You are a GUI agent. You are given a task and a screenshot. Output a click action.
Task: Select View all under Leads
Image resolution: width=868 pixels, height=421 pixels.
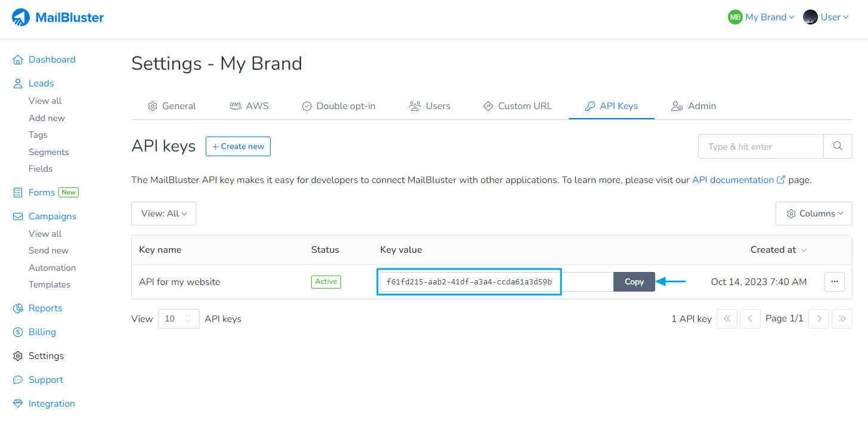pos(45,101)
